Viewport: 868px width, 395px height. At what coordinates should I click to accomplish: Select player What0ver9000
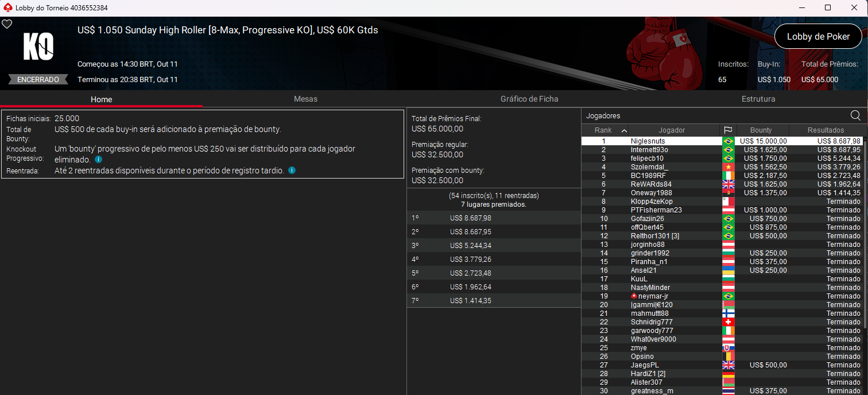coord(722,339)
